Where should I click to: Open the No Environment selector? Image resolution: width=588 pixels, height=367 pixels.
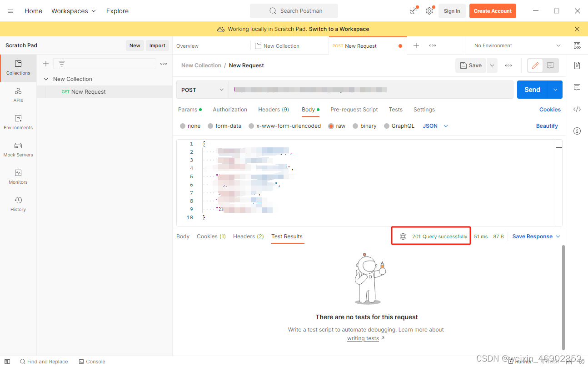pyautogui.click(x=516, y=45)
